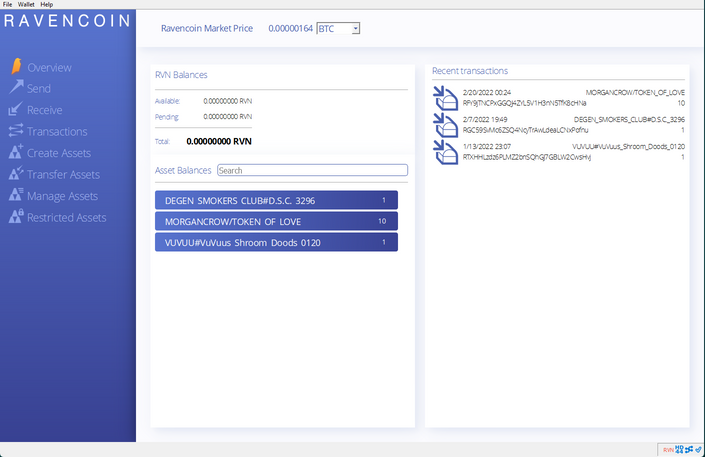Focus the Asset Balances search field
Image resolution: width=705 pixels, height=457 pixels.
pos(312,170)
